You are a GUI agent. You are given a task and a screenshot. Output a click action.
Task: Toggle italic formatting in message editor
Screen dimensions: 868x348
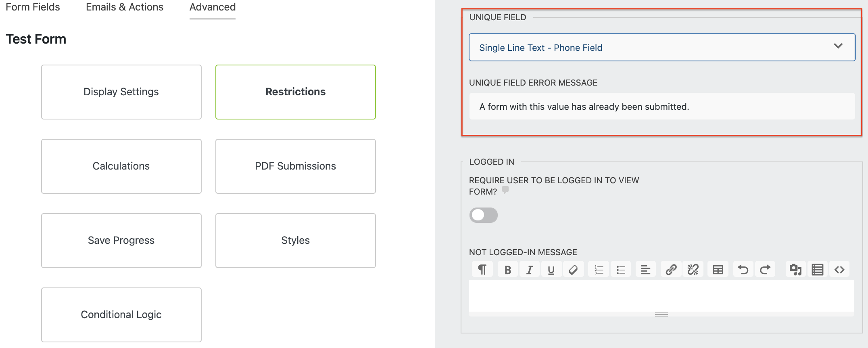click(530, 269)
